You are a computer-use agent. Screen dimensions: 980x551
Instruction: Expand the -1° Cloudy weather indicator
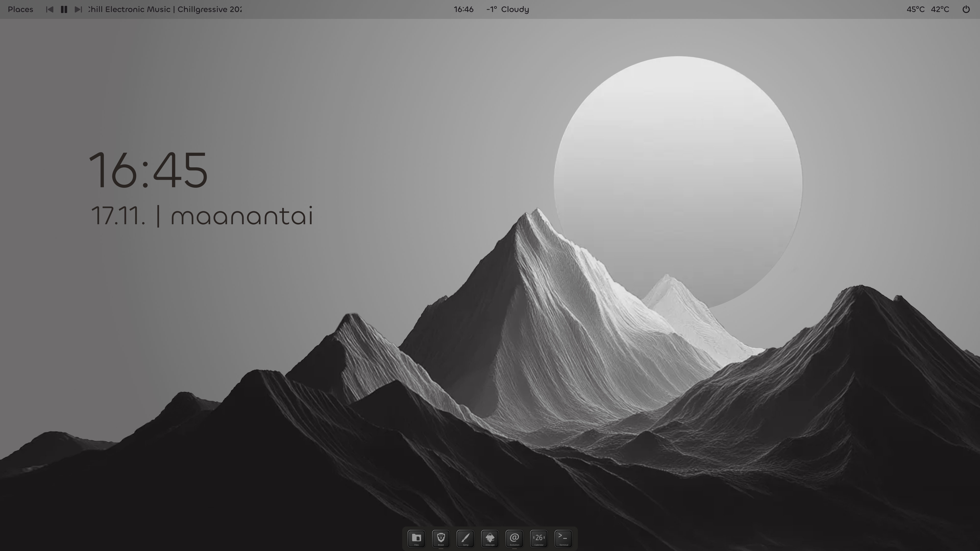pyautogui.click(x=508, y=9)
